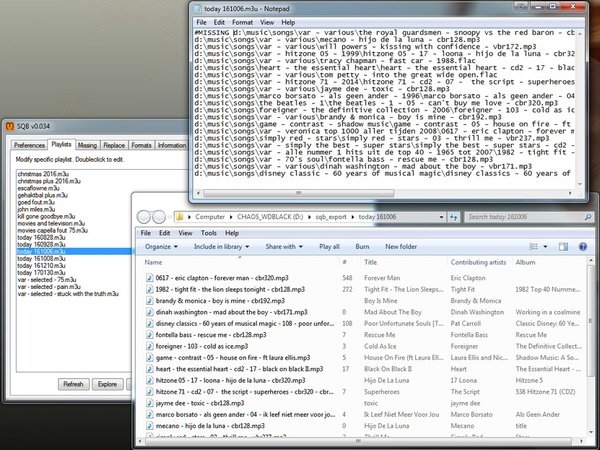This screenshot has height=450, width=600.
Task: Click Explorer vertical scrollbar thumb
Action: click(x=591, y=321)
